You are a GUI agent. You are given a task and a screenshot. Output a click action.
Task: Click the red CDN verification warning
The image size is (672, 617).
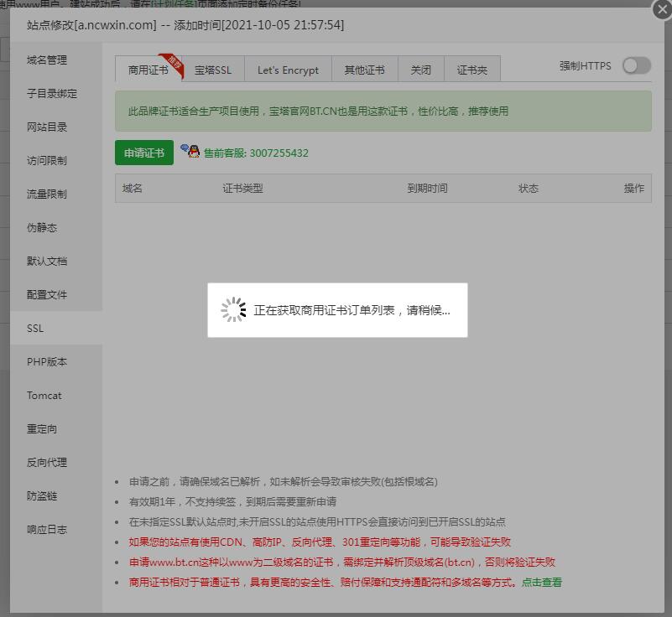point(320,542)
